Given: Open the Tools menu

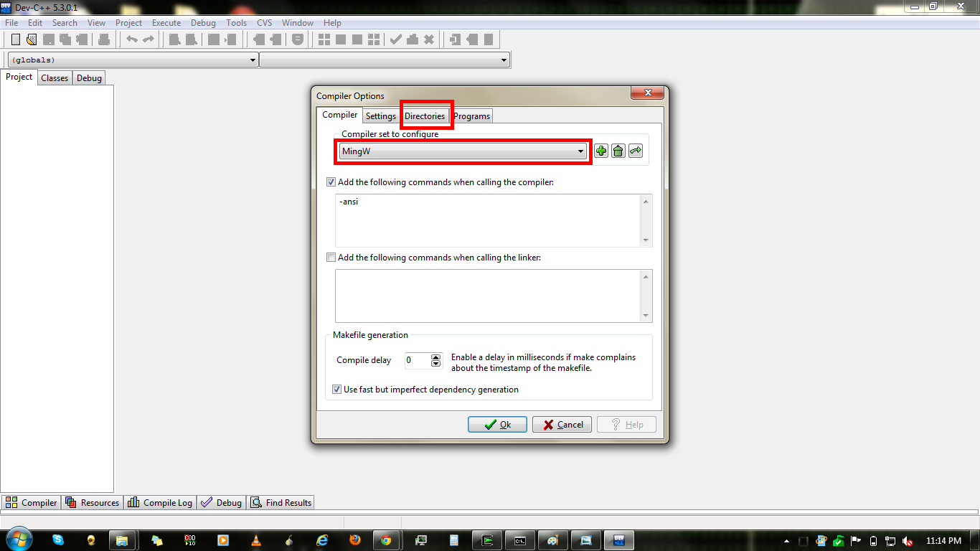Looking at the screenshot, I should click(x=236, y=23).
